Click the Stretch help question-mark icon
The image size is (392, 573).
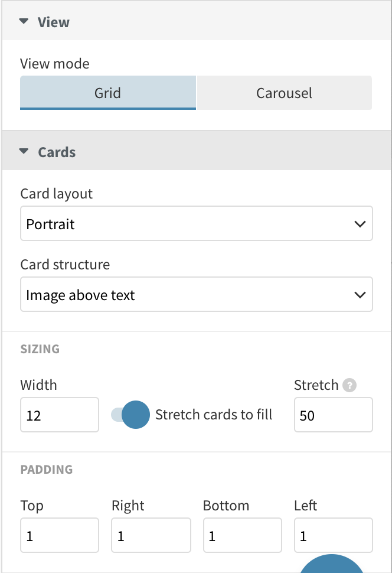[x=349, y=385]
